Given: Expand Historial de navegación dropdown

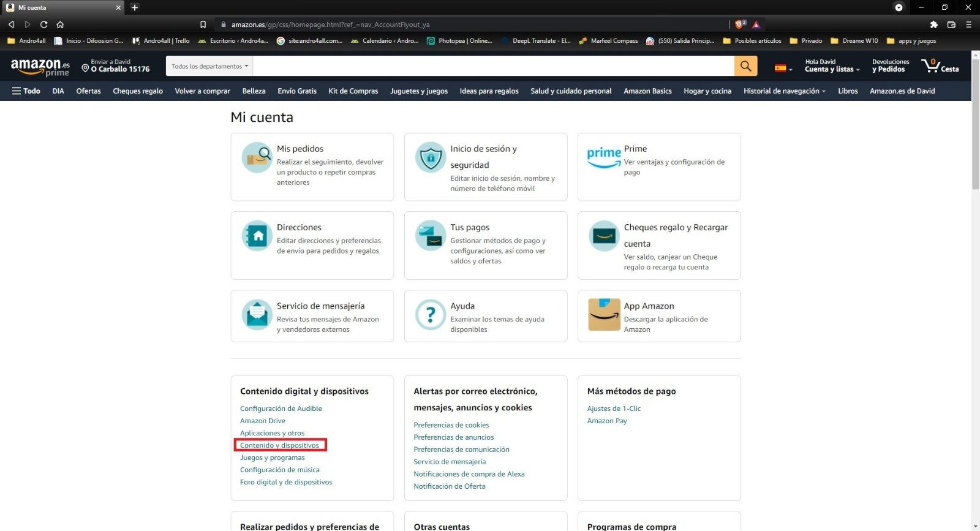Looking at the screenshot, I should click(784, 91).
